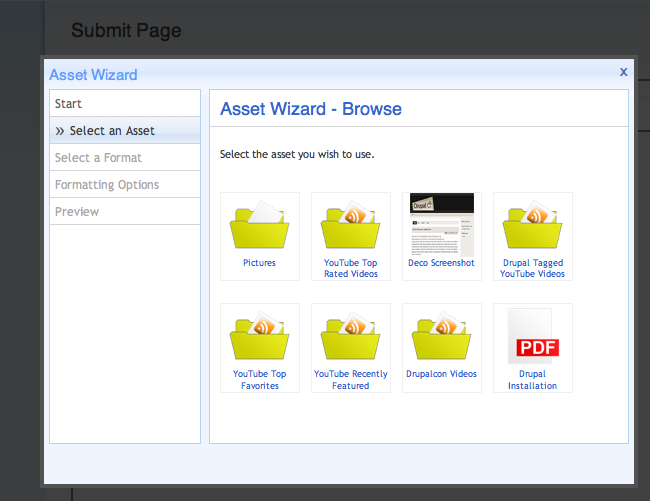The width and height of the screenshot is (650, 501).
Task: Click the YouTube Top Favorites label
Action: (x=260, y=380)
